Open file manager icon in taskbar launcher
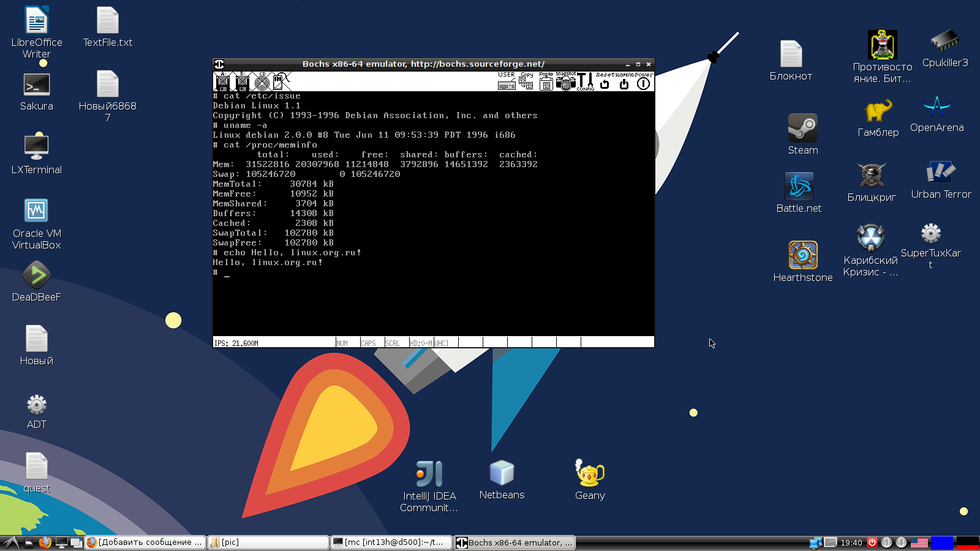The image size is (980, 551). [x=28, y=542]
